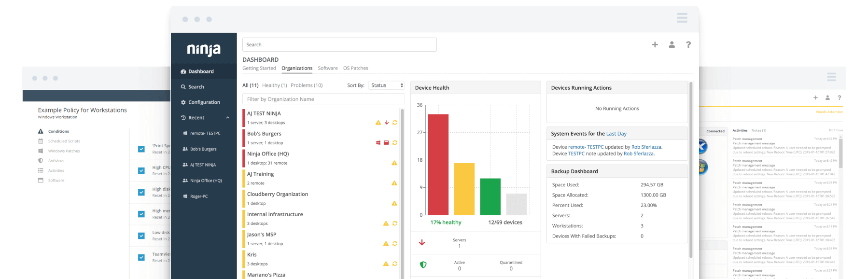Click the warning icon for Ninja Office (HQ)

[x=394, y=163]
